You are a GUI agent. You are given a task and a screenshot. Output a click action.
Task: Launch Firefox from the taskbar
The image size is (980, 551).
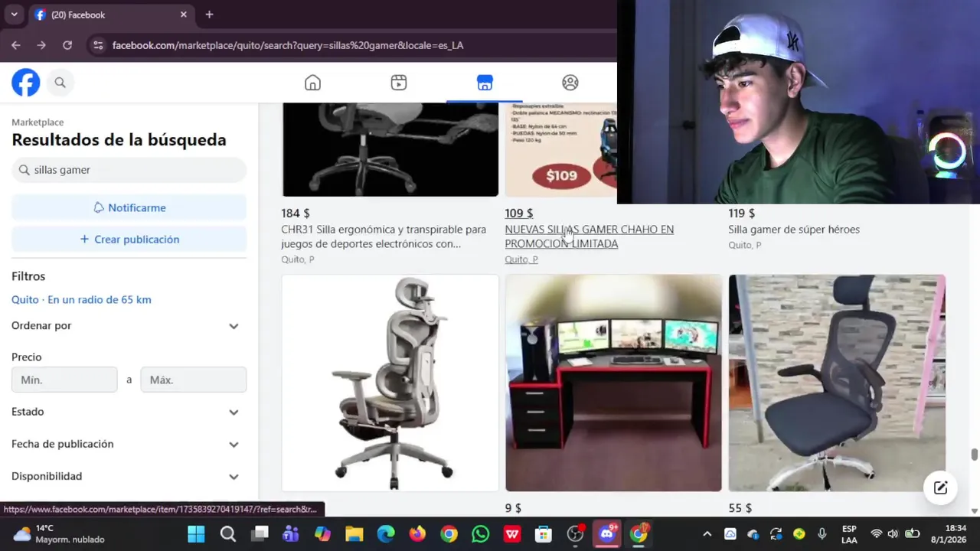pyautogui.click(x=417, y=533)
